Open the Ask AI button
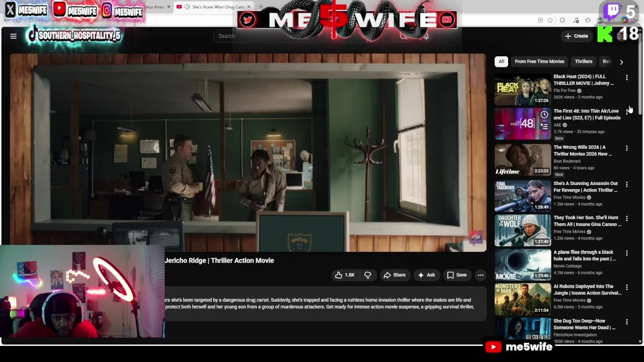The image size is (644, 362). (426, 275)
